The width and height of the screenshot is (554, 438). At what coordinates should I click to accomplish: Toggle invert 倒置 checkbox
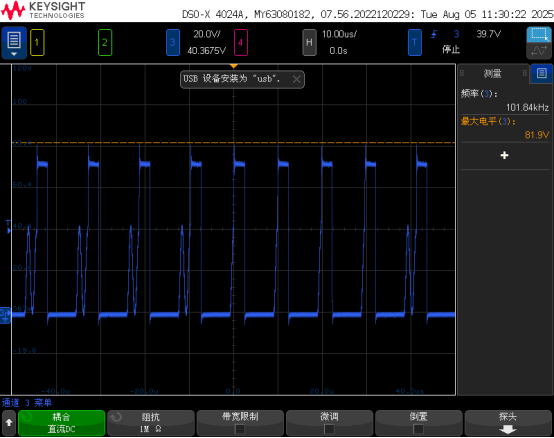point(419,429)
